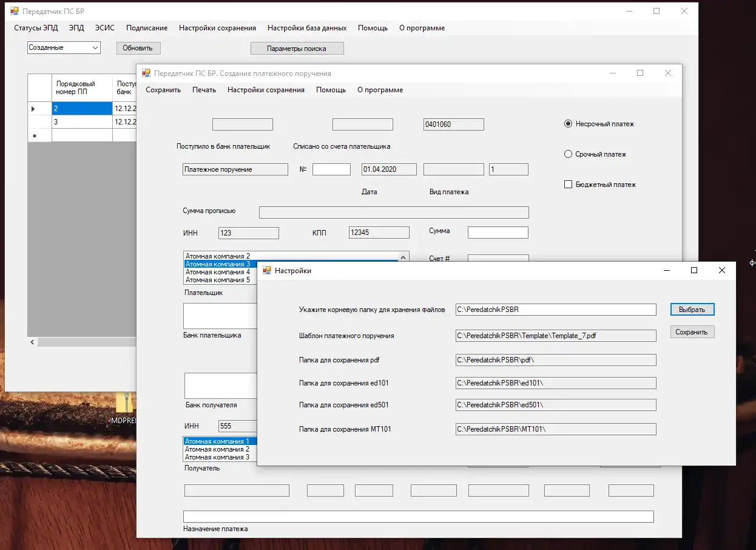Minimize the Настройки window
The width and height of the screenshot is (756, 550).
tap(667, 270)
